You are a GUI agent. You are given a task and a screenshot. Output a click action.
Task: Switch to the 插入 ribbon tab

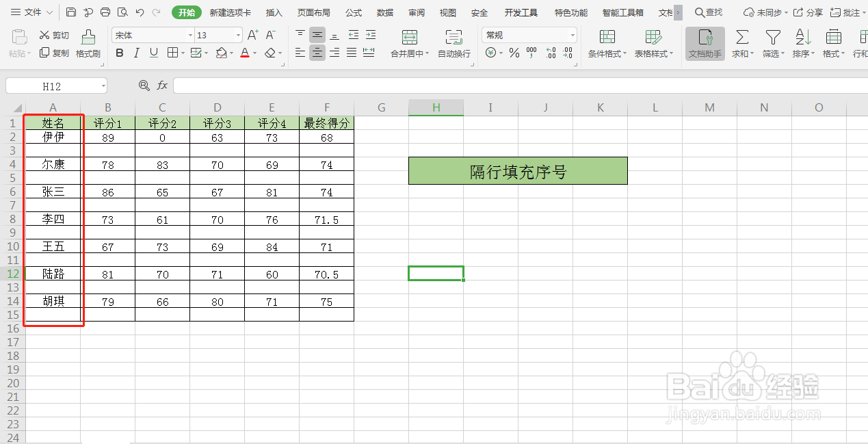(274, 12)
